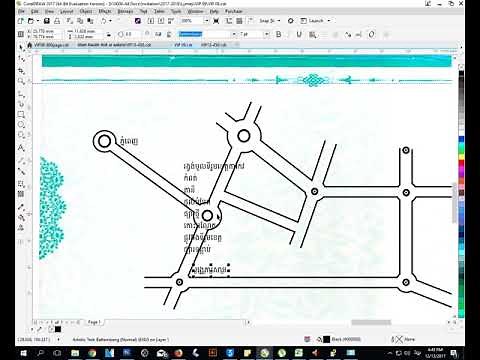Select the Text tool (letter A)

point(21,148)
